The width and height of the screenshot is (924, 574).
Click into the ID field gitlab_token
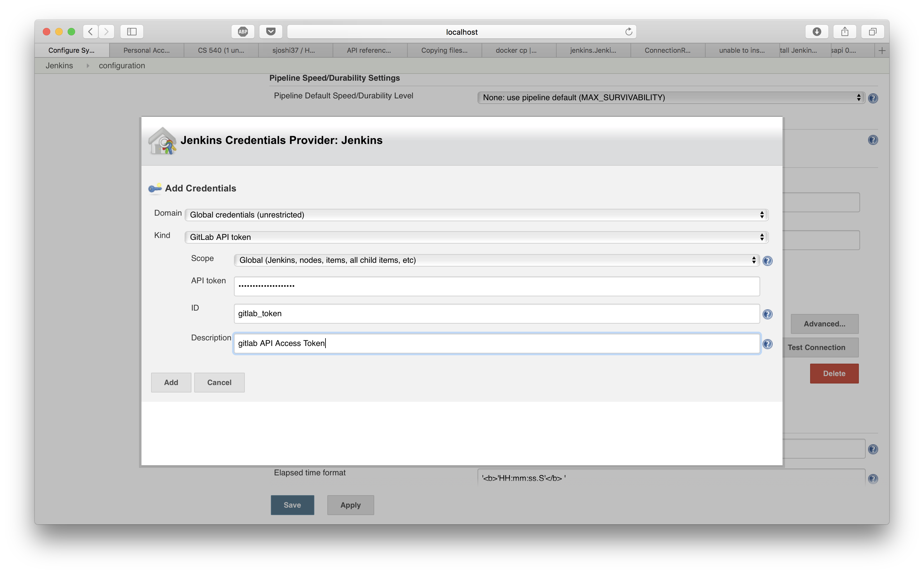496,314
